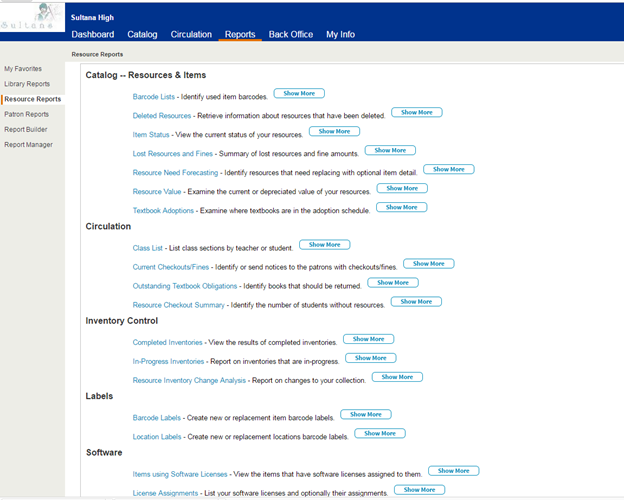Open My Favorites in the sidebar
Viewport: 624px width, 500px height.
(x=23, y=69)
